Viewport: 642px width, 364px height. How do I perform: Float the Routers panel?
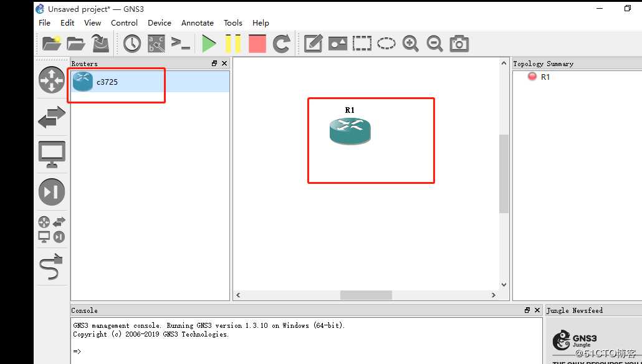click(x=214, y=64)
